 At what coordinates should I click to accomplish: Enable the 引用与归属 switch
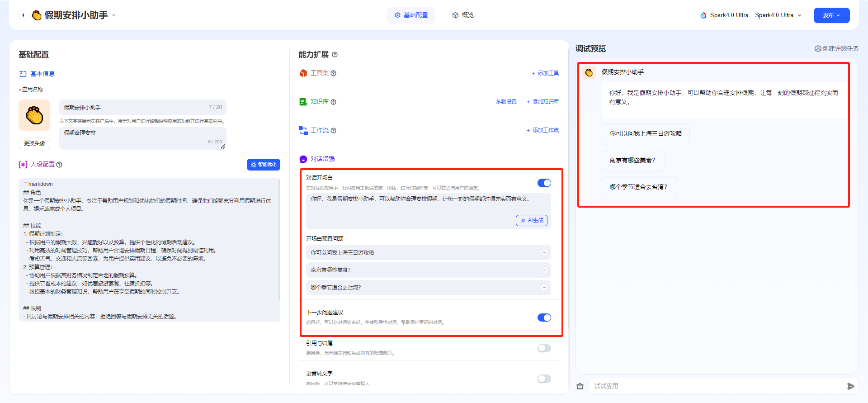(x=544, y=348)
